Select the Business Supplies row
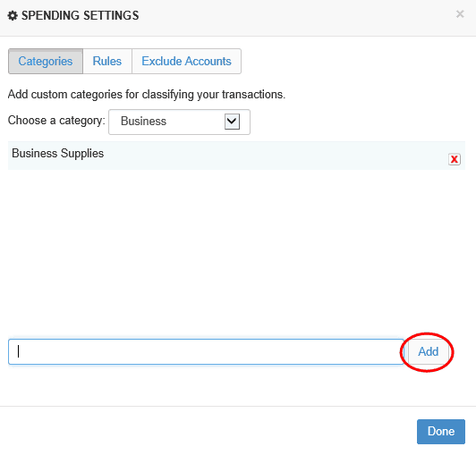Image resolution: width=476 pixels, height=455 pixels. tap(236, 156)
